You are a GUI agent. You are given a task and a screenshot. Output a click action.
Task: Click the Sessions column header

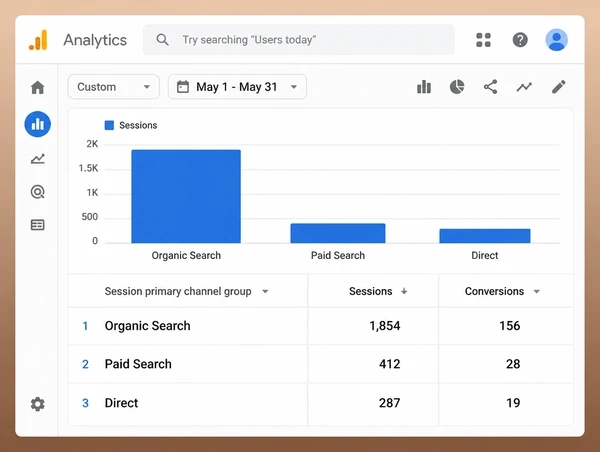click(x=370, y=291)
